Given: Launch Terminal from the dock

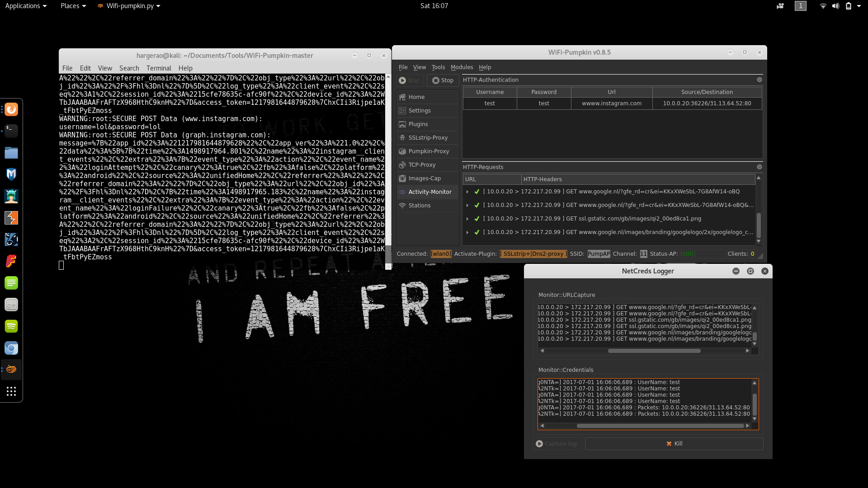Looking at the screenshot, I should tap(11, 131).
